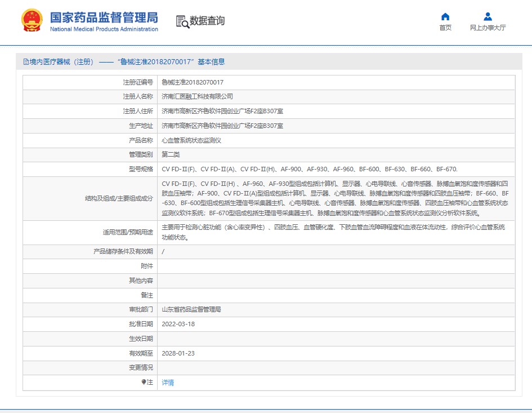Click the 型号规格 row label
532x413 pixels.
(141, 169)
